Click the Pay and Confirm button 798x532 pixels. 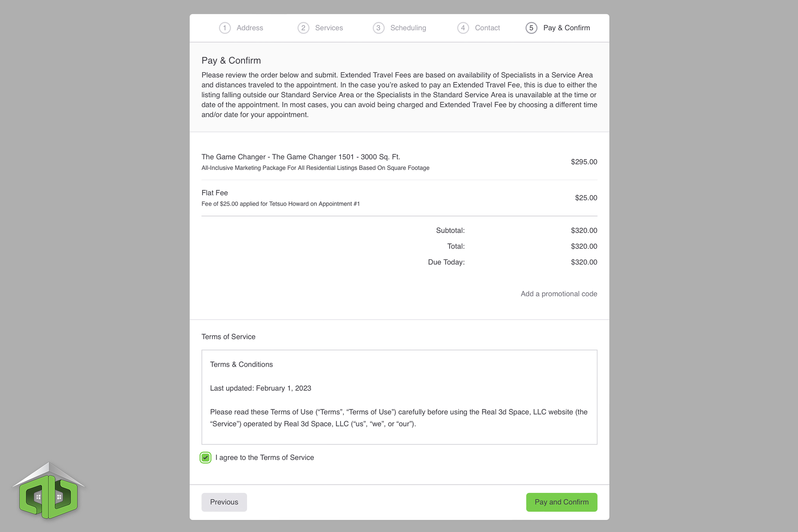[561, 502]
